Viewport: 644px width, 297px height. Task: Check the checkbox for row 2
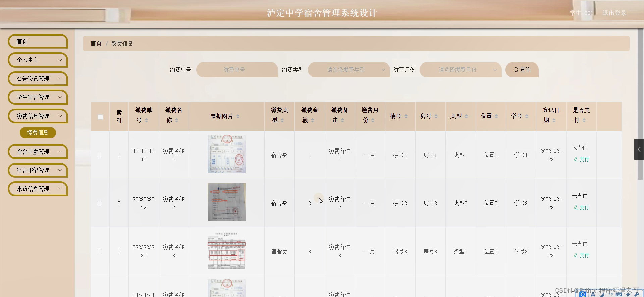[100, 204]
